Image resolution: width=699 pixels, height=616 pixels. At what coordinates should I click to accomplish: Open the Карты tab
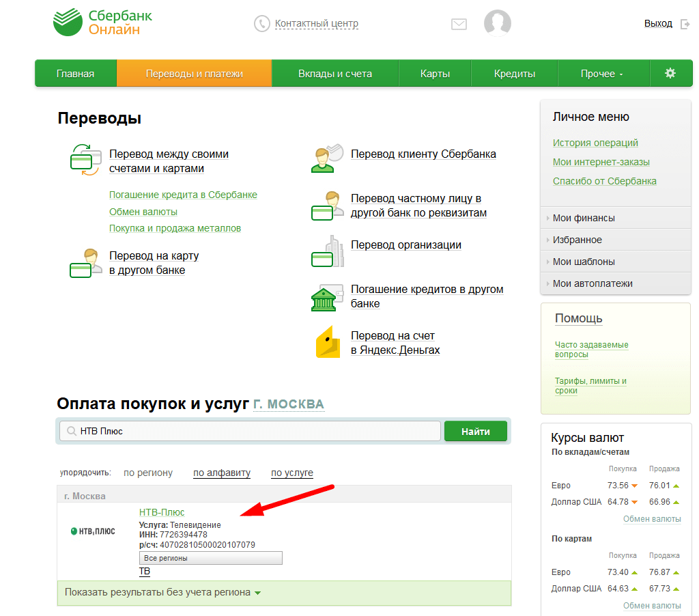(435, 74)
